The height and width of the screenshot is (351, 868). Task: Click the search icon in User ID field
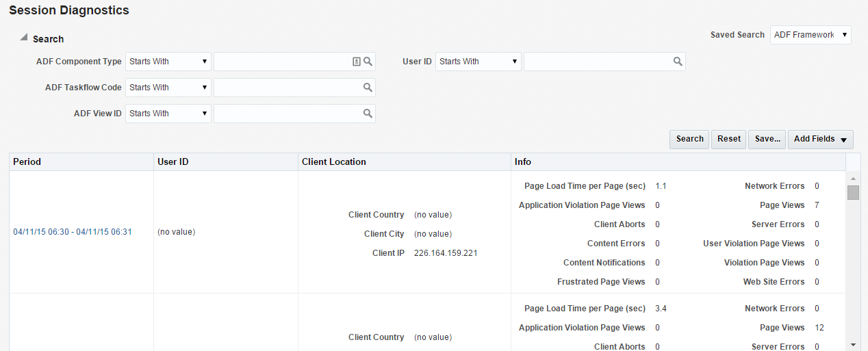pos(678,62)
